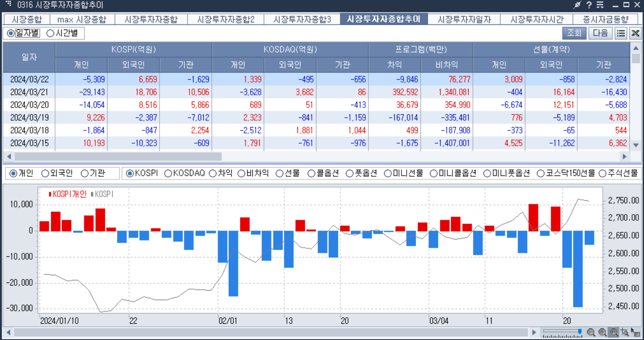Open help with the question mark icon
The image size is (644, 340).
[589, 5]
